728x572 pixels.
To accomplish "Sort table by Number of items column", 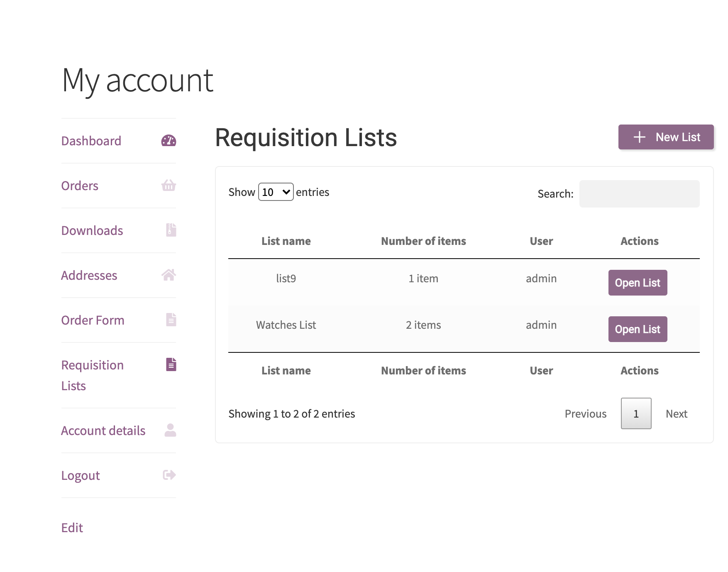I will (x=423, y=241).
